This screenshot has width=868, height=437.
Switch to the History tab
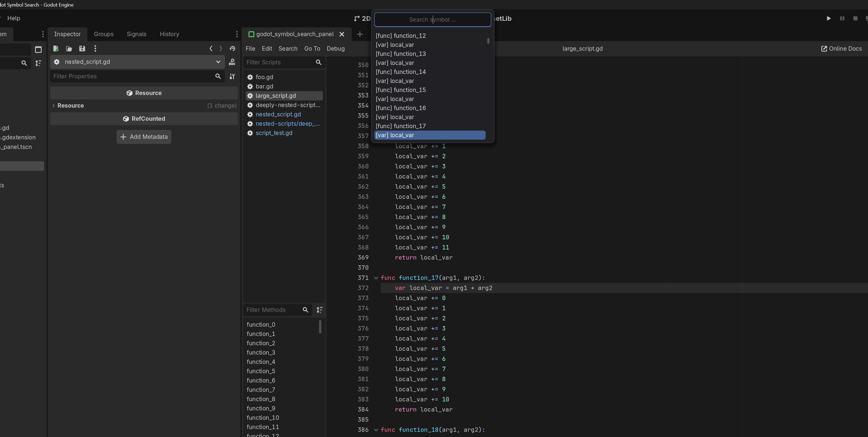[170, 34]
